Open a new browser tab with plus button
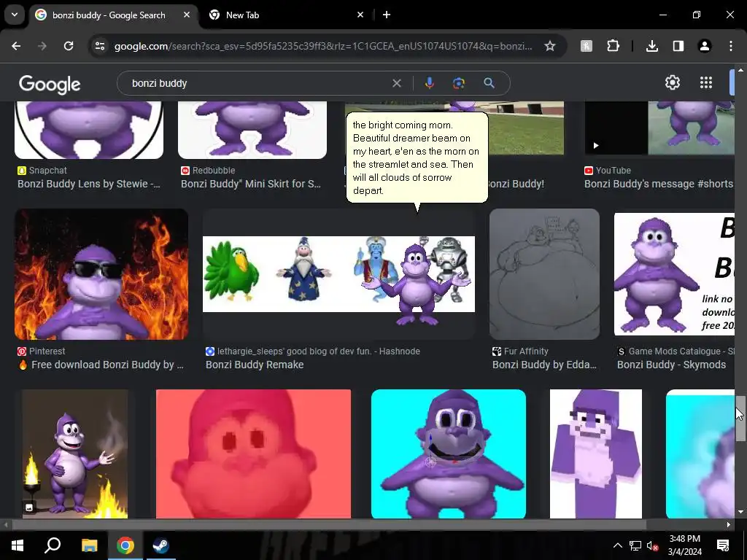 tap(387, 15)
